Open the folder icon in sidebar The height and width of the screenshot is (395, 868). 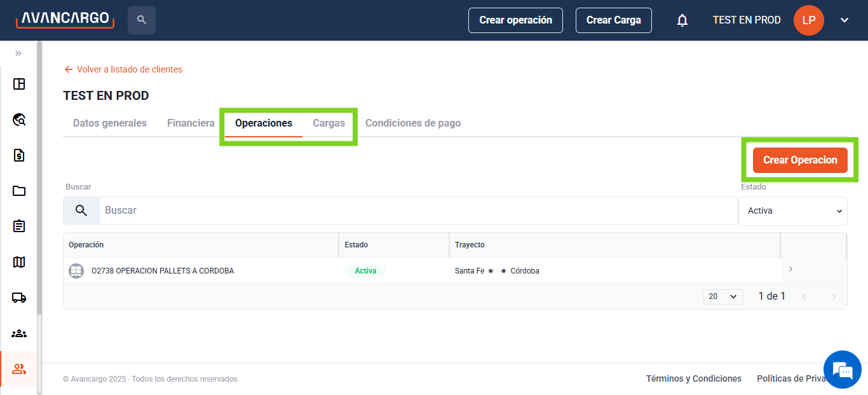coord(19,191)
